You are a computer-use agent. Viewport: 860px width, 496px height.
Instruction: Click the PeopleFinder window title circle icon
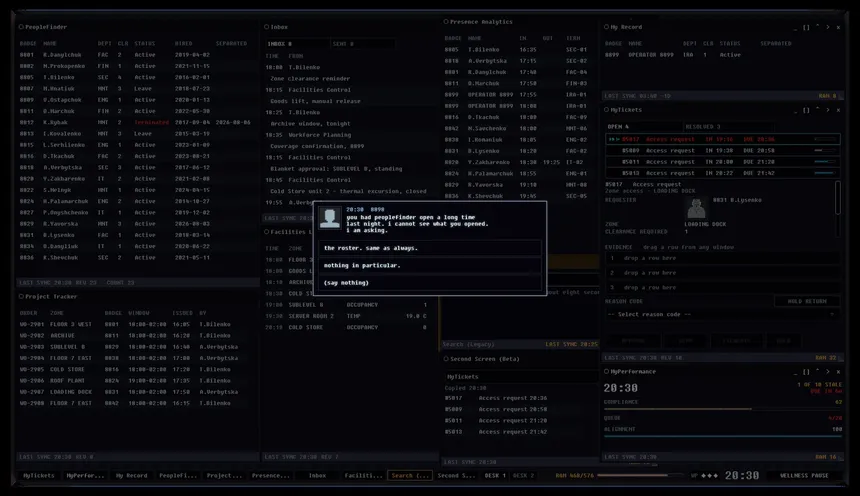pos(21,27)
